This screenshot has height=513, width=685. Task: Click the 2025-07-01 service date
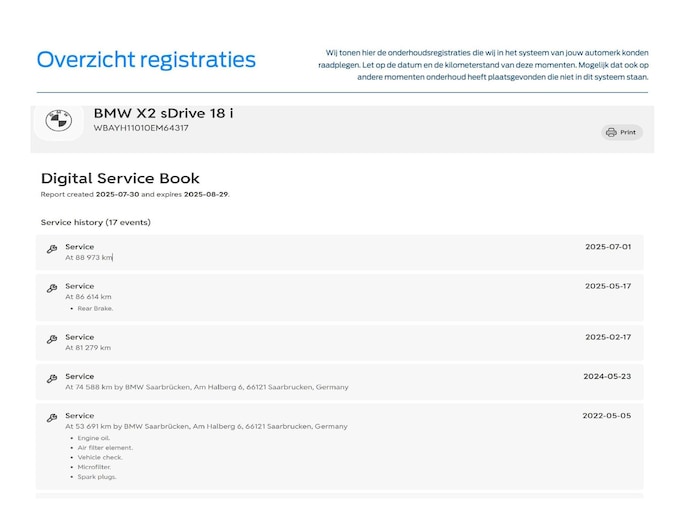point(607,246)
